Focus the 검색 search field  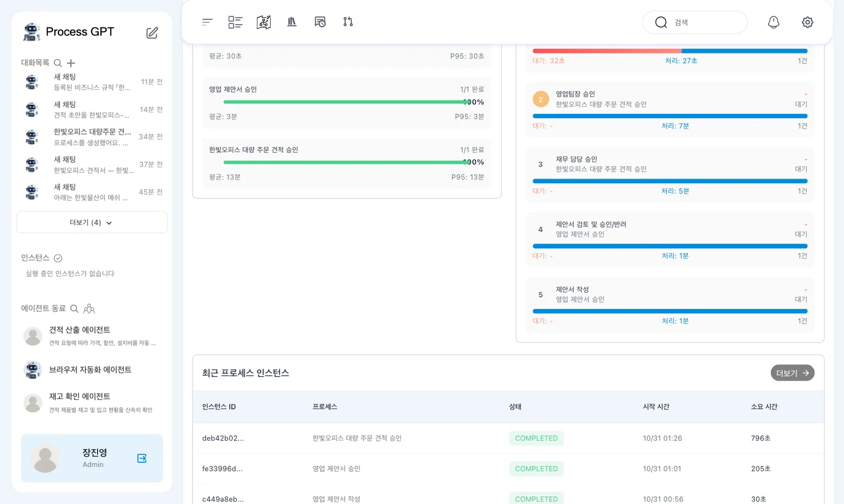(695, 22)
